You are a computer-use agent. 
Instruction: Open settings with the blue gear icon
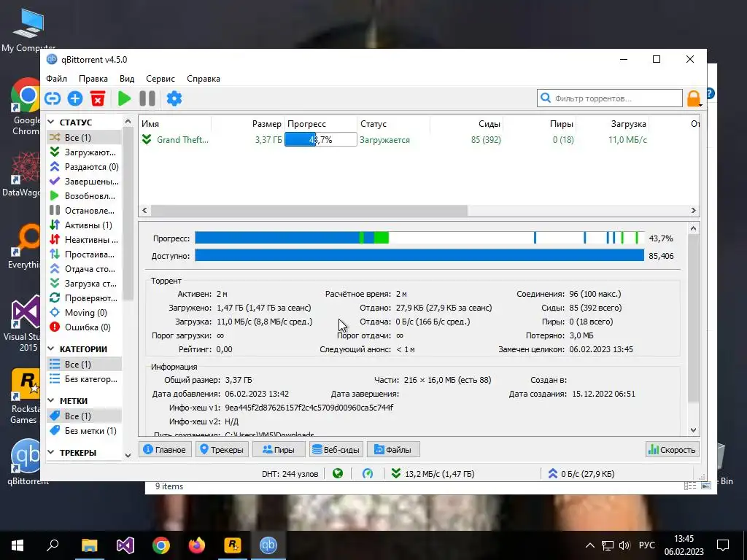click(174, 98)
